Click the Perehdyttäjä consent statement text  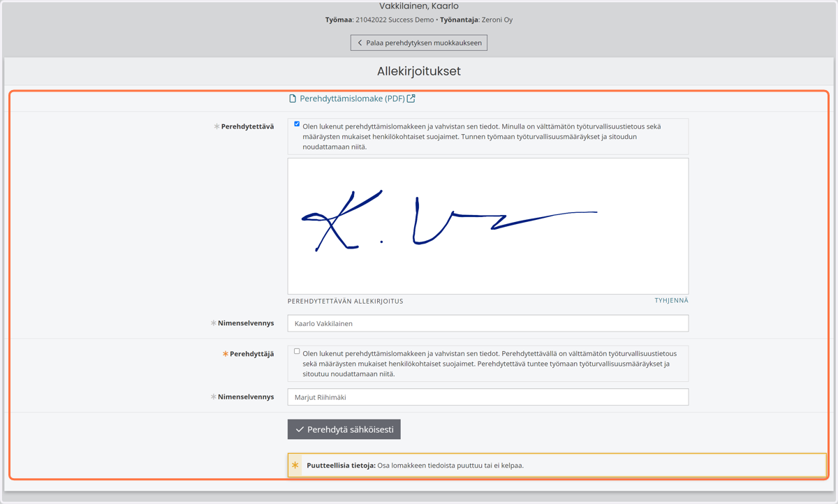coord(490,364)
